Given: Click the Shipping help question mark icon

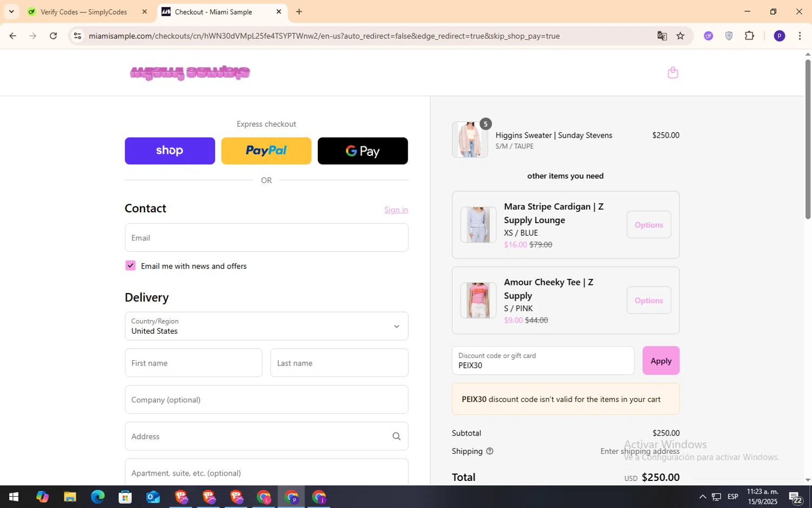Looking at the screenshot, I should click(x=489, y=451).
